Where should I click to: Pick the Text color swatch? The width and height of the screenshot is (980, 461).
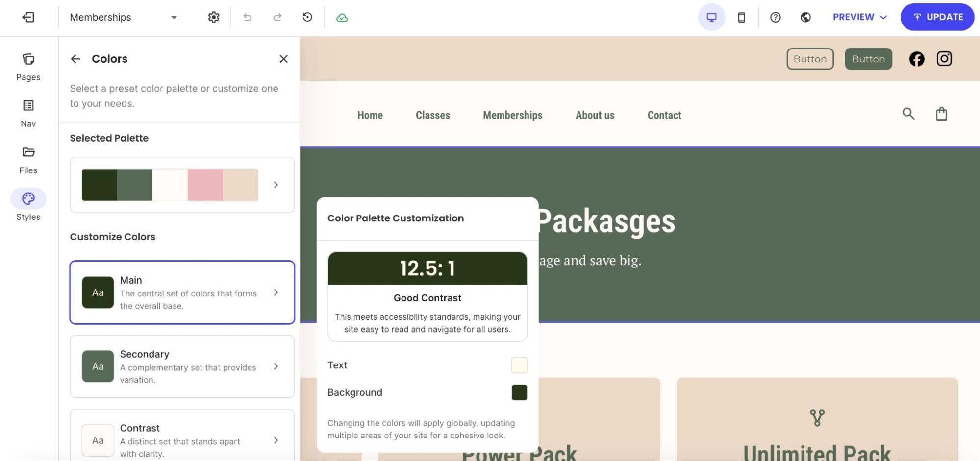point(519,365)
